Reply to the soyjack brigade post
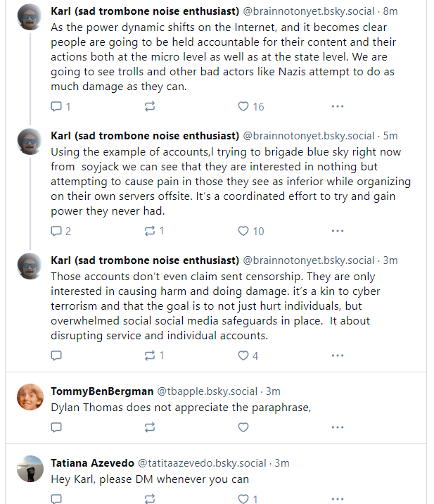 (x=57, y=231)
